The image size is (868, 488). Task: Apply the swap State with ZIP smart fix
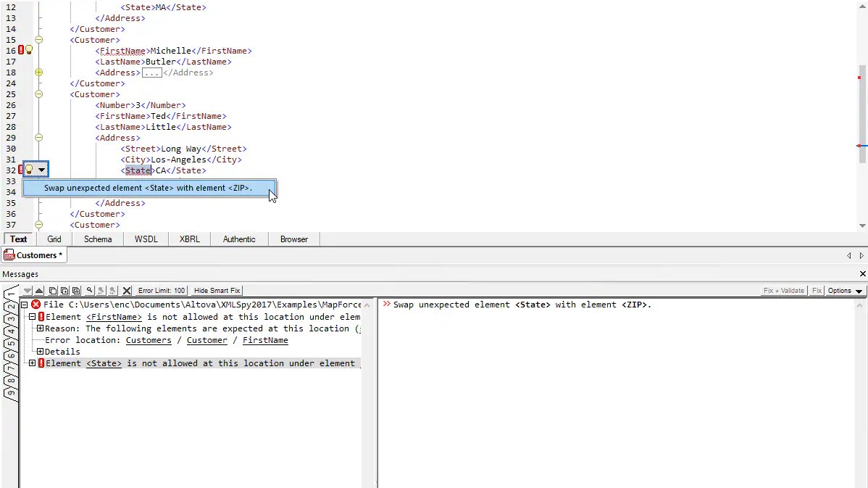(149, 187)
